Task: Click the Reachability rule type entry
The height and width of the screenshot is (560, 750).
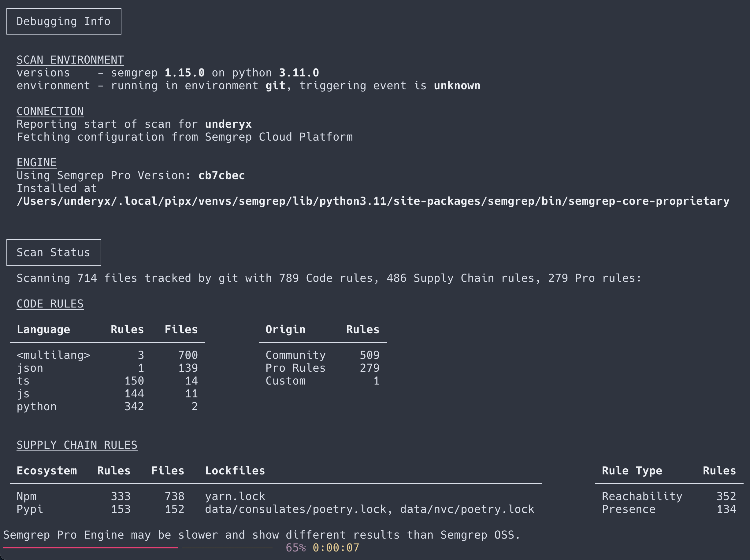Action: pos(642,496)
